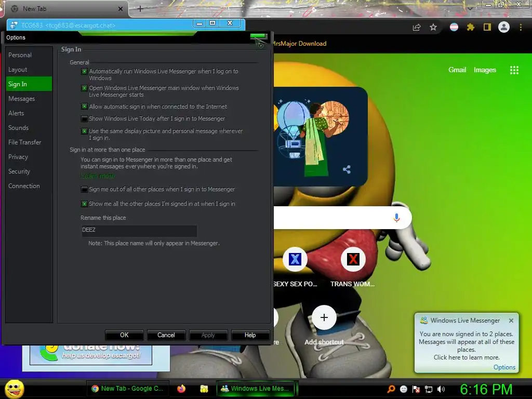Click the Rename this place text field
The image size is (532, 399).
139,230
